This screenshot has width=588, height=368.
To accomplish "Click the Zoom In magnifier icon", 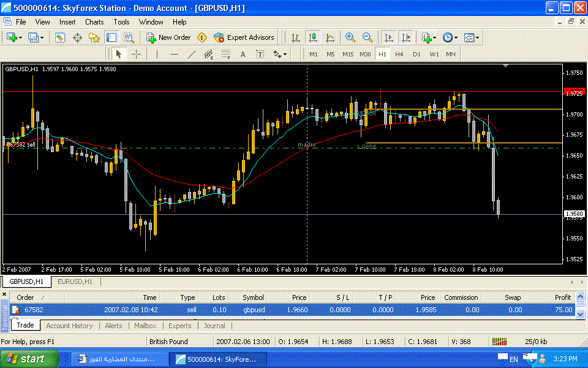I will (350, 37).
